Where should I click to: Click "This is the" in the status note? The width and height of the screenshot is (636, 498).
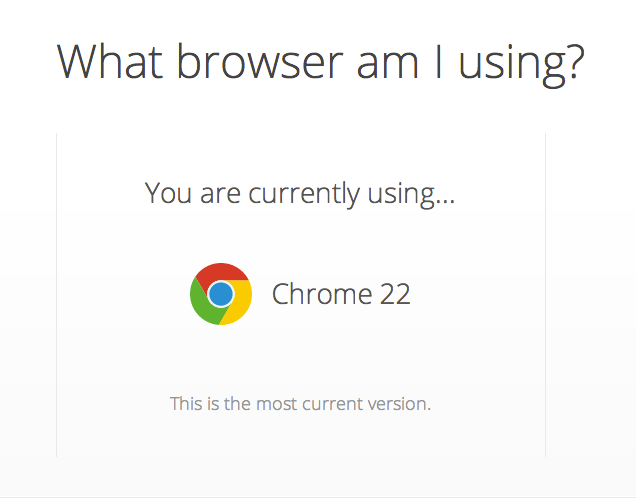coord(210,404)
